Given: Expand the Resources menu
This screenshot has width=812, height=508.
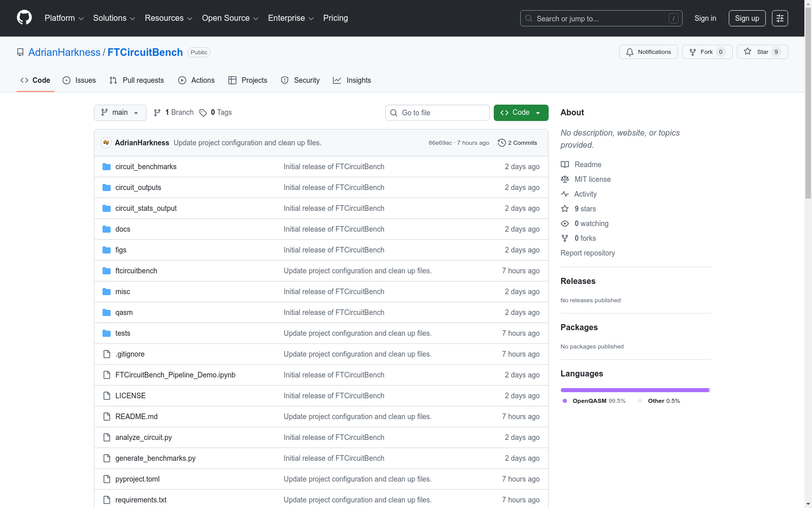Looking at the screenshot, I should coord(169,18).
